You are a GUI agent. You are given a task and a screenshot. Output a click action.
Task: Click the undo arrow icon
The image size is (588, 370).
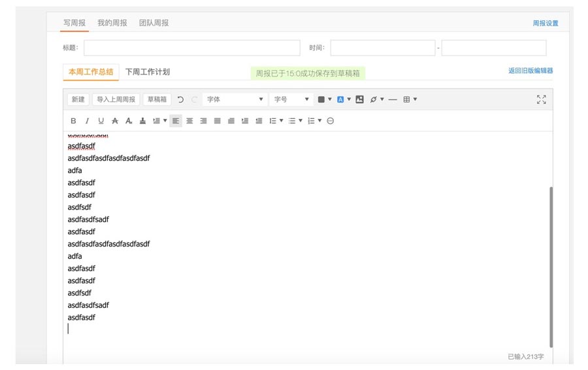tap(181, 99)
